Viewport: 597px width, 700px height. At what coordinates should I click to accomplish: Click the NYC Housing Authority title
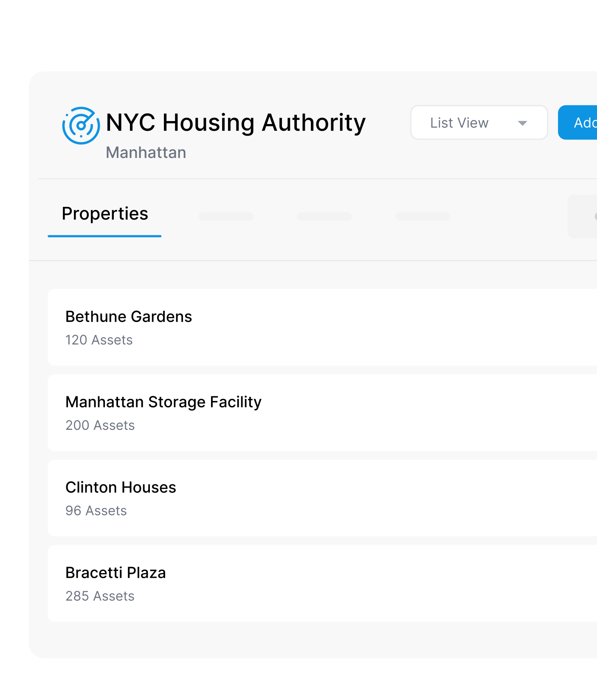tap(236, 123)
